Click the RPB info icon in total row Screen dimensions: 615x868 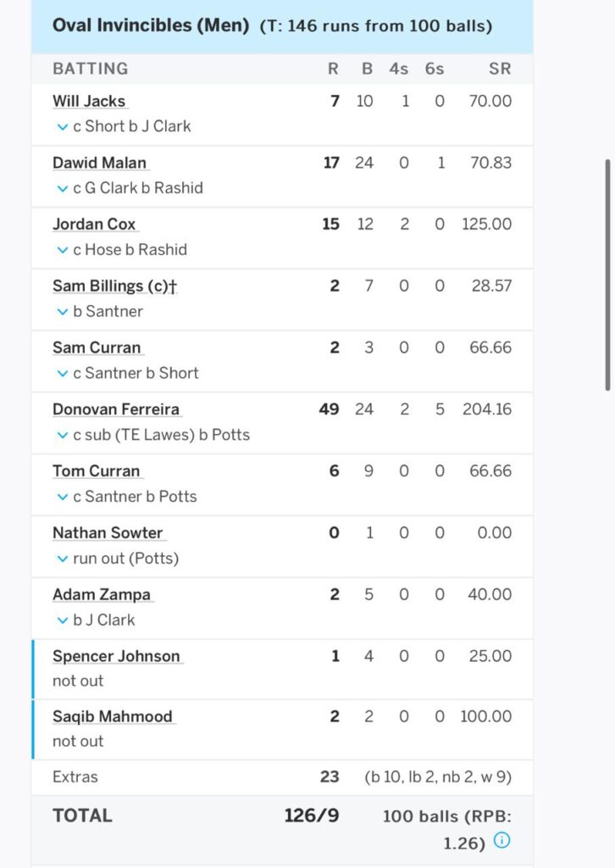coord(501,840)
